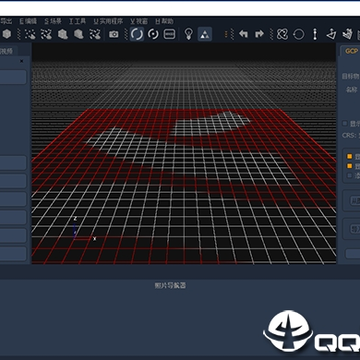
Task: Undo with the left arrow icon
Action: point(243,34)
